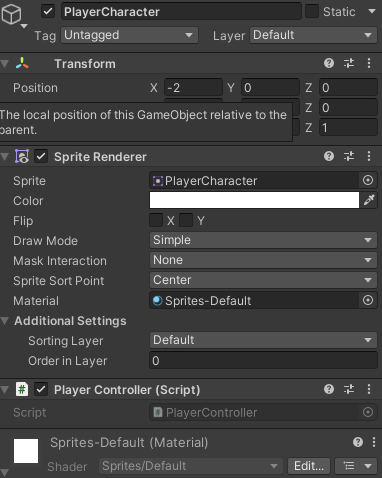Open Sprite Renderer help reference icon
382x478 pixels.
click(329, 156)
